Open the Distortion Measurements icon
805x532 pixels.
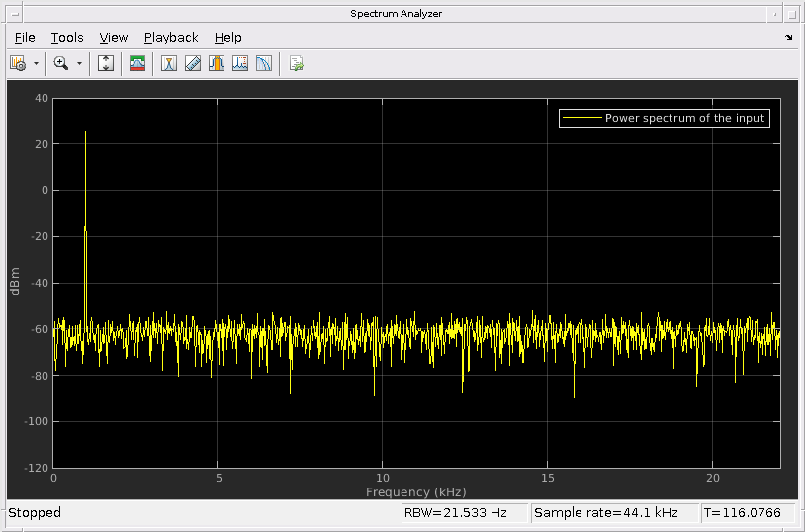click(240, 63)
